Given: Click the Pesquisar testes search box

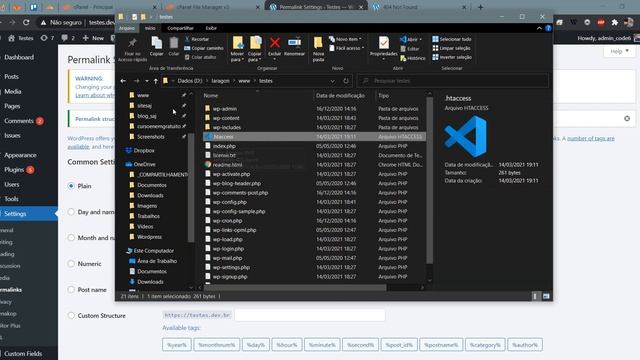Looking at the screenshot, I should click(453, 81).
